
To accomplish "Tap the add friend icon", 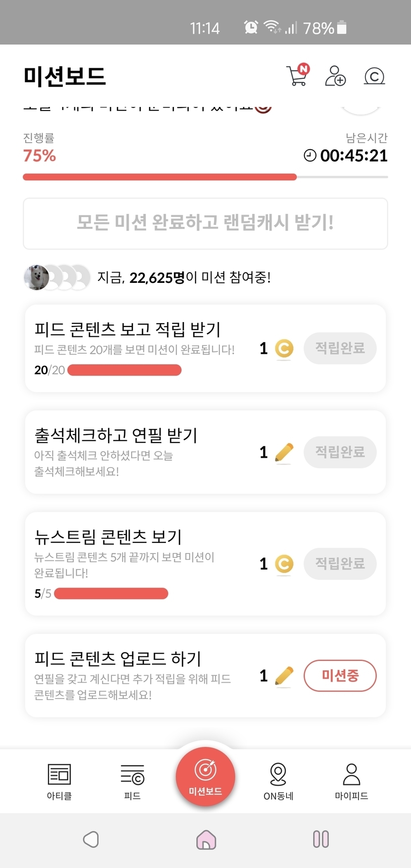I will pos(335,76).
